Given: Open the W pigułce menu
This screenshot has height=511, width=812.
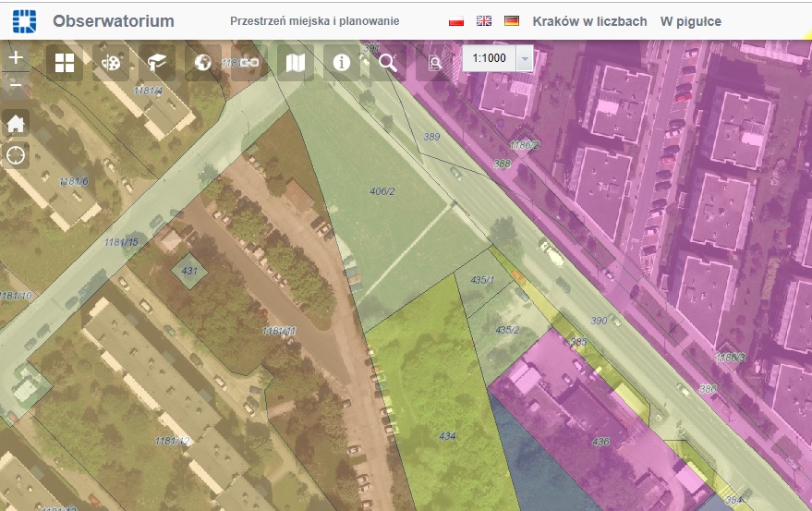Looking at the screenshot, I should [690, 21].
